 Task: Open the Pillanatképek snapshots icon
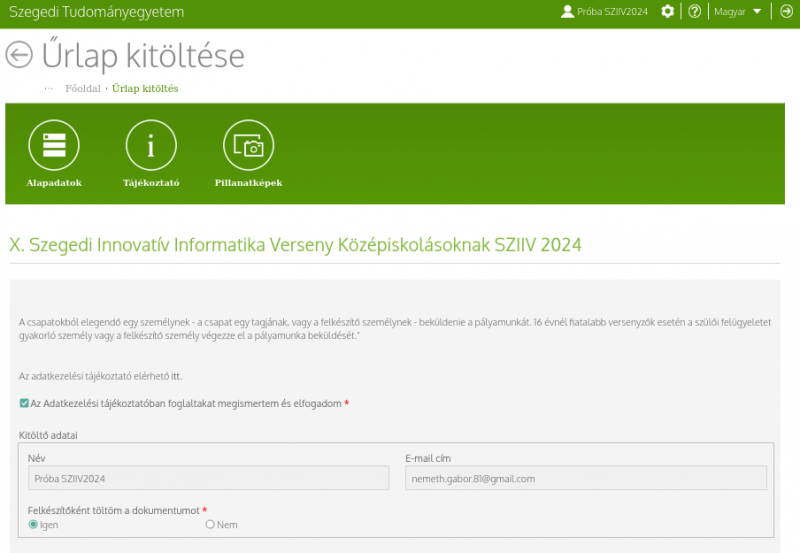pos(248,146)
